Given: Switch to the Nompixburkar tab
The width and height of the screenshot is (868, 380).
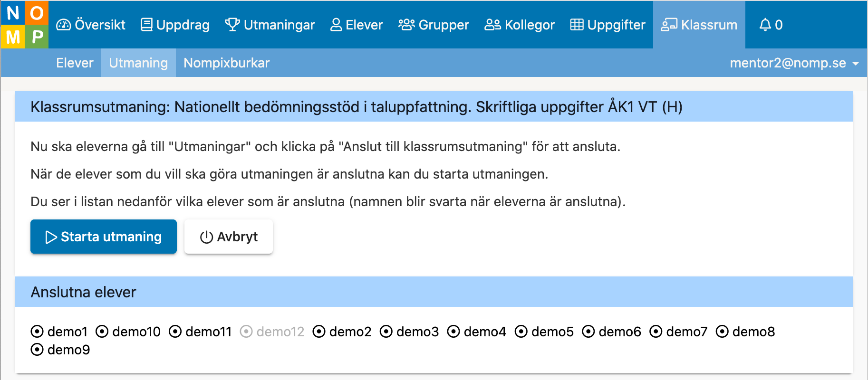Looking at the screenshot, I should tap(227, 63).
